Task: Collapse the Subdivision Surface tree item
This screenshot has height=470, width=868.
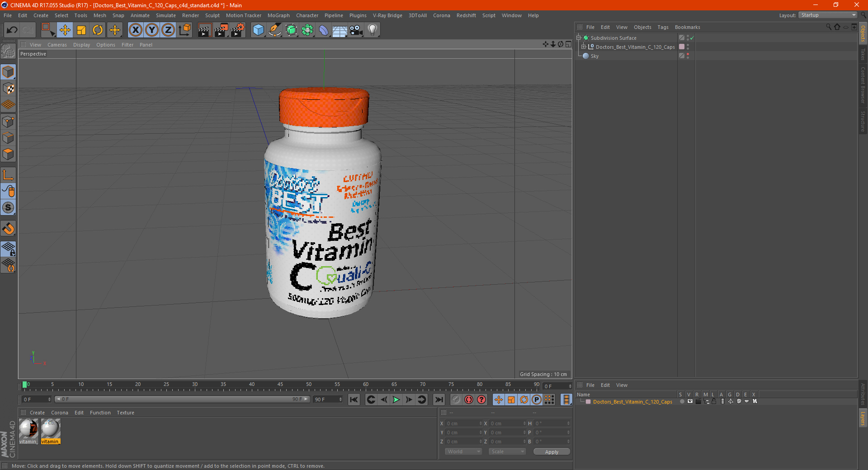Action: 579,38
